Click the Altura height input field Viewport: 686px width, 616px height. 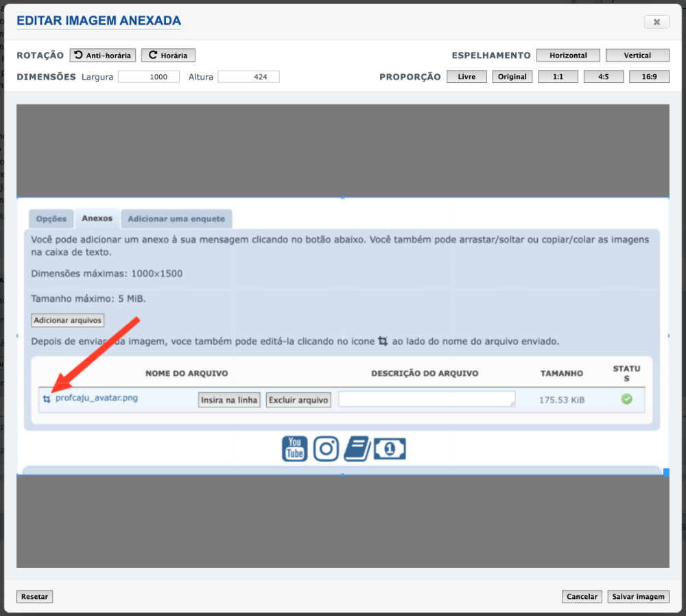(x=248, y=77)
